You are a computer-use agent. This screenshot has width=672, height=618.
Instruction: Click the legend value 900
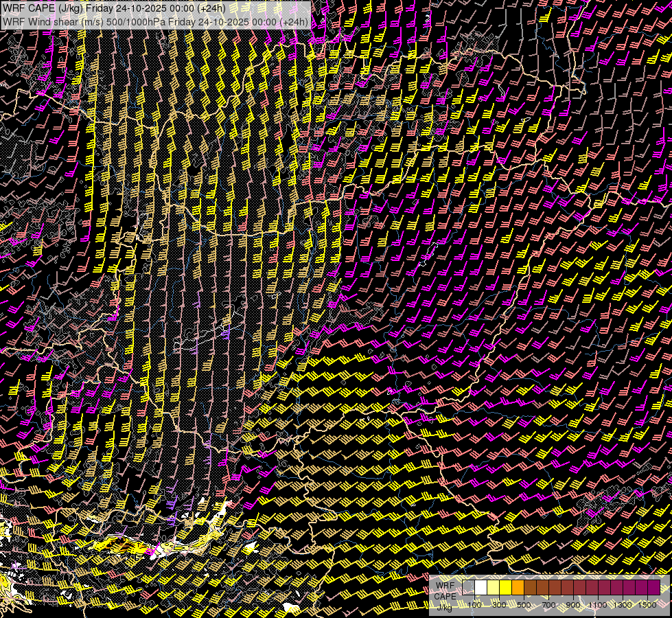pos(573,605)
